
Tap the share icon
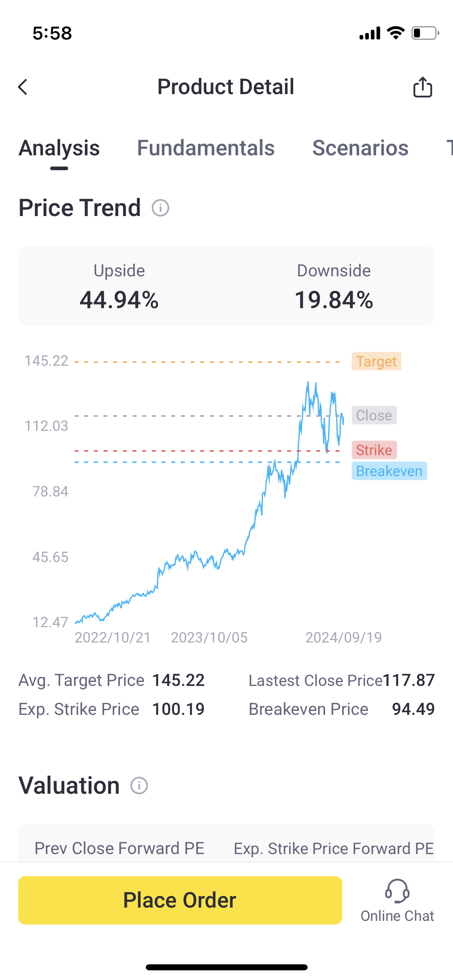point(422,87)
